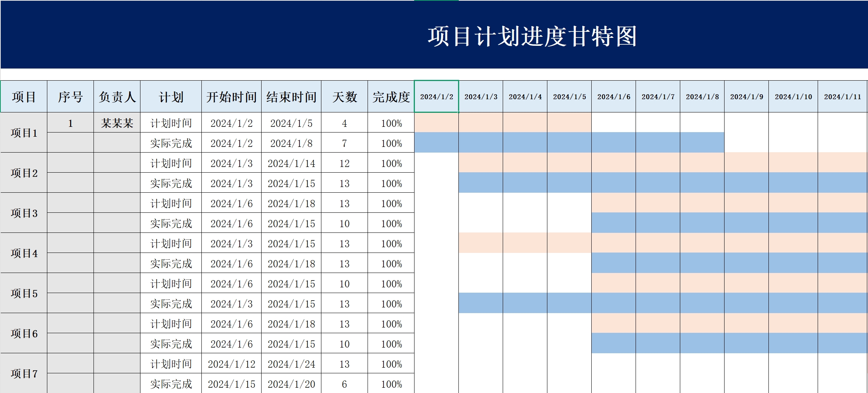Click 项目1 actual bar cell under 2024/1/8
Screen dimensions: 868x393
click(702, 142)
